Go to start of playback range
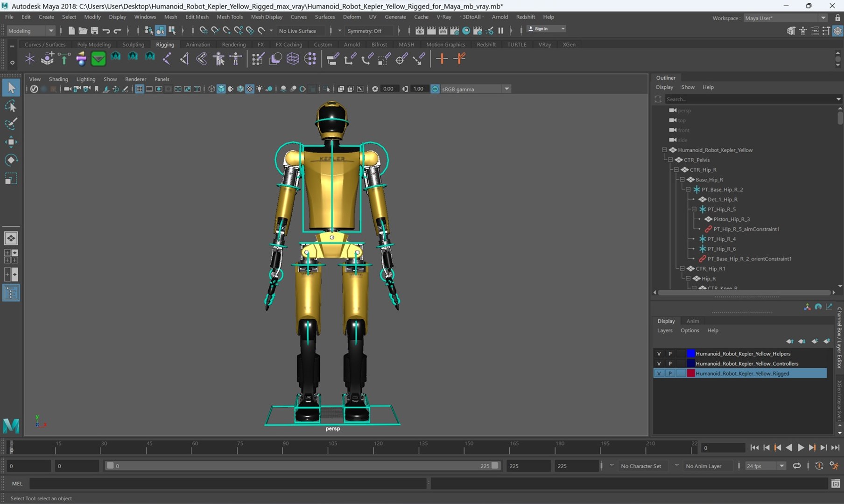The width and height of the screenshot is (844, 504). point(754,448)
